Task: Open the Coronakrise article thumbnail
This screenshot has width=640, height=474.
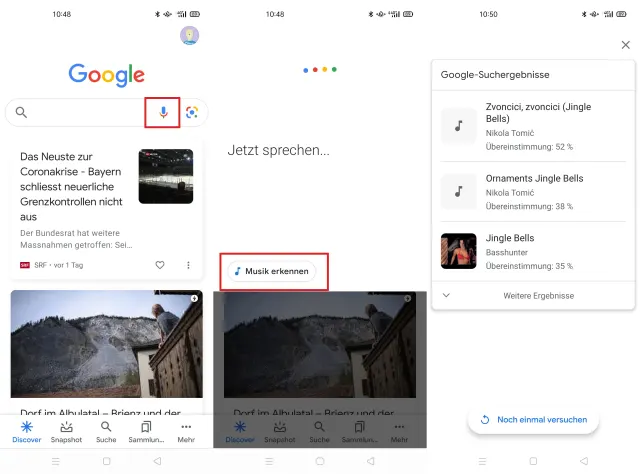Action: tap(166, 176)
